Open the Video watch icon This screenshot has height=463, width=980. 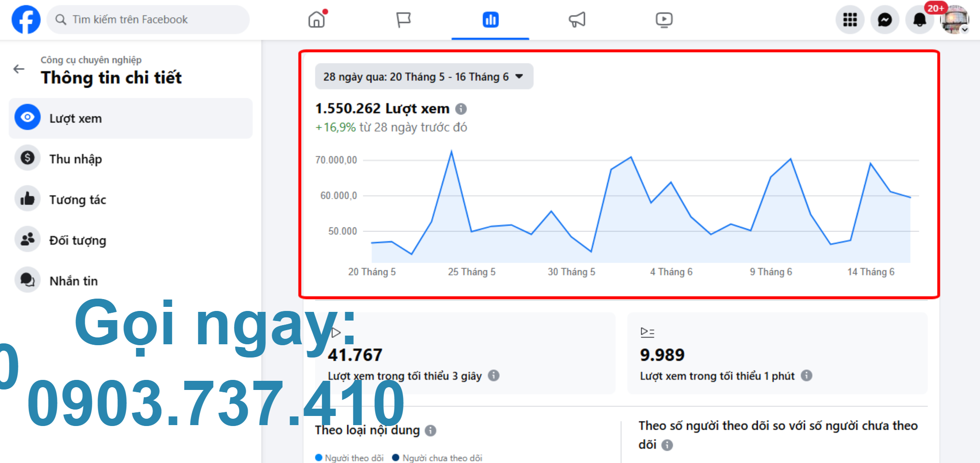(664, 19)
